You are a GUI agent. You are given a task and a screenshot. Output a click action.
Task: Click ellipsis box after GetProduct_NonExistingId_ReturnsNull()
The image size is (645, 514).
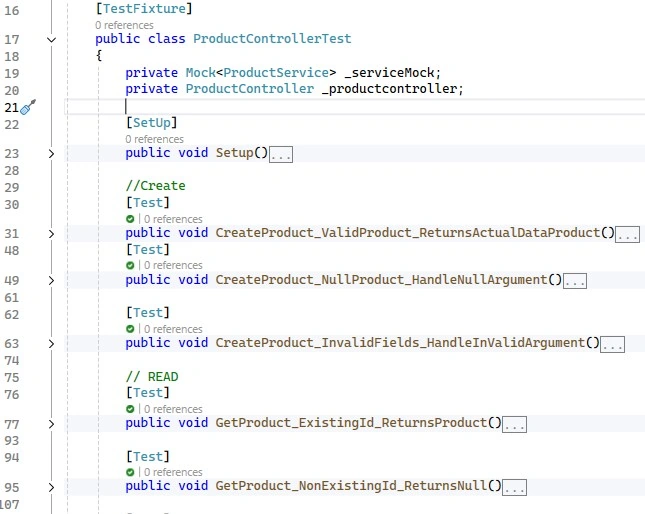pyautogui.click(x=515, y=488)
